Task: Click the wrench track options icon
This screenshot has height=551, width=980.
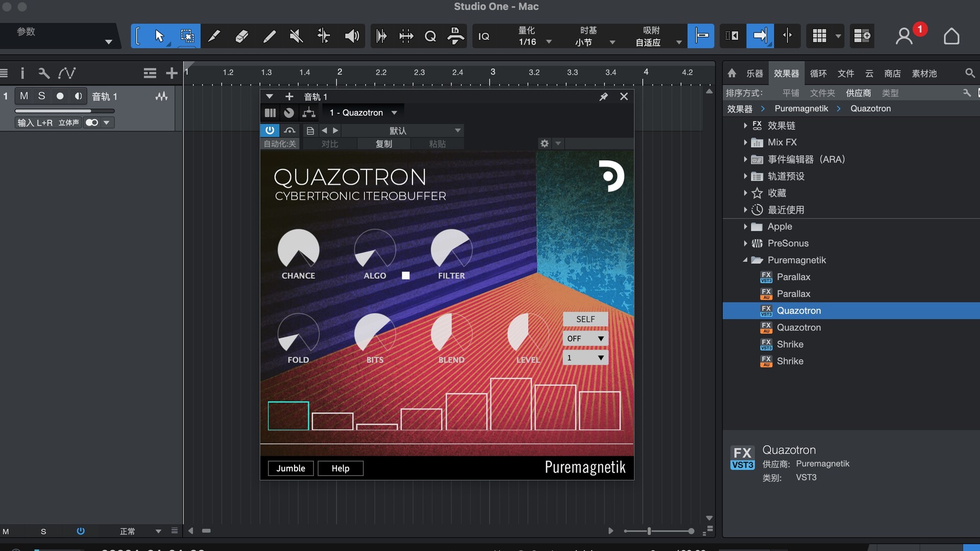Action: (x=44, y=73)
